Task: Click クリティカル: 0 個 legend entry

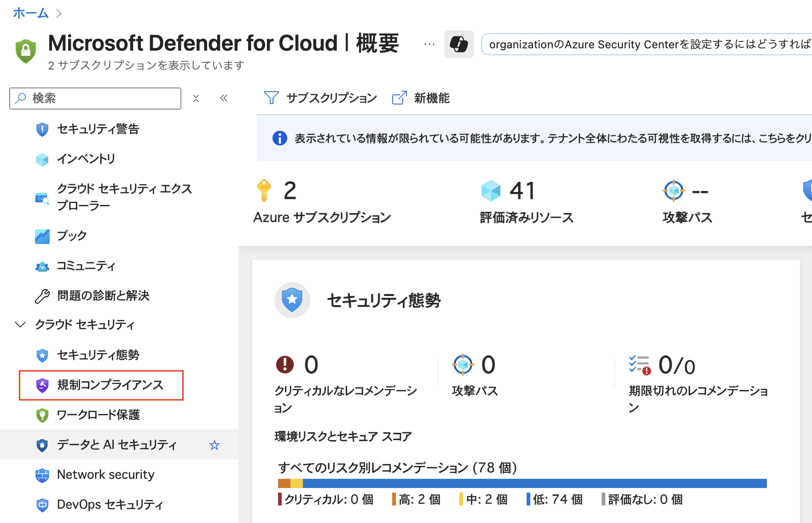Action: coord(326,500)
